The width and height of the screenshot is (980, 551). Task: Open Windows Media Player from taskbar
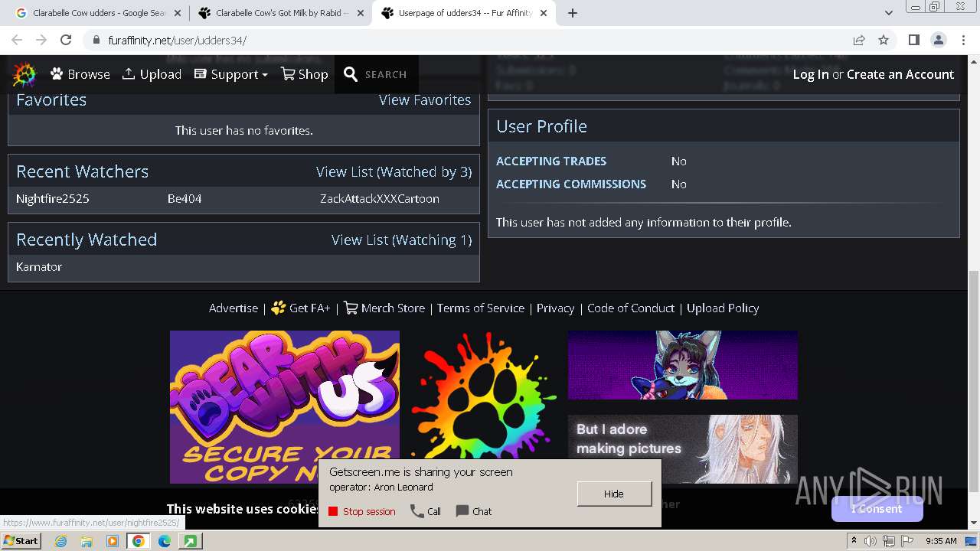click(113, 541)
